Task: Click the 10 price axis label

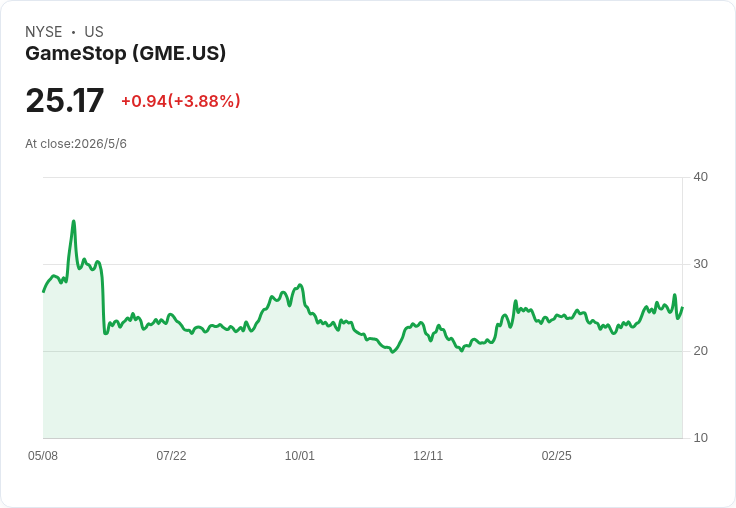Action: [x=700, y=438]
